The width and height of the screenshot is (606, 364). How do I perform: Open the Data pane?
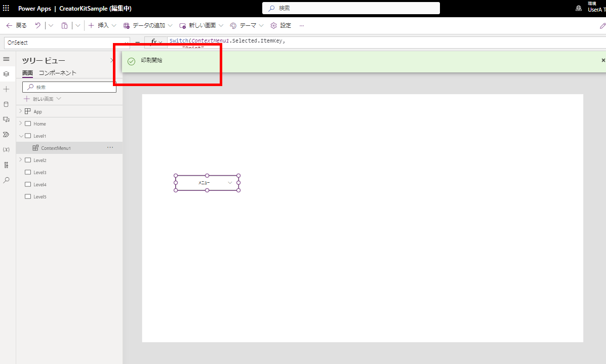tap(7, 104)
